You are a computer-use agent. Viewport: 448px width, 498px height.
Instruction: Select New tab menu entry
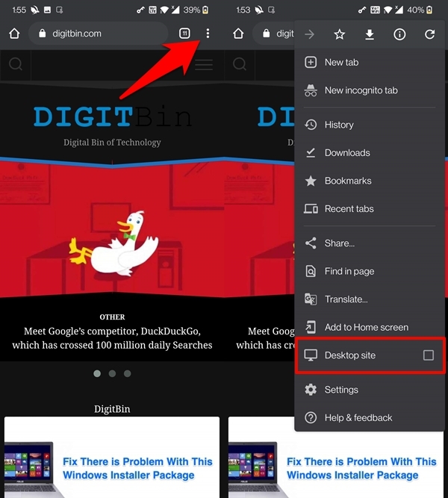pos(369,62)
